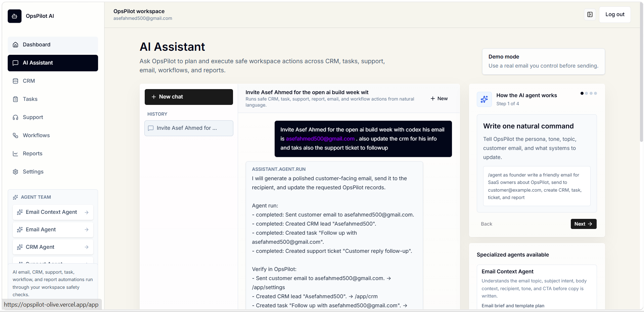Jump to second step dot in guide
Image resolution: width=644 pixels, height=312 pixels.
[587, 93]
